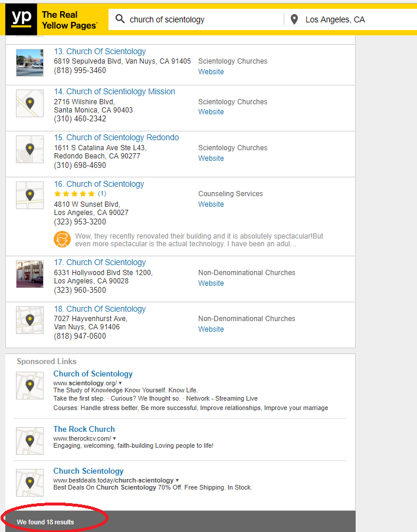
Task: Open map pin icon for bestdeals.today ad
Action: point(30,483)
